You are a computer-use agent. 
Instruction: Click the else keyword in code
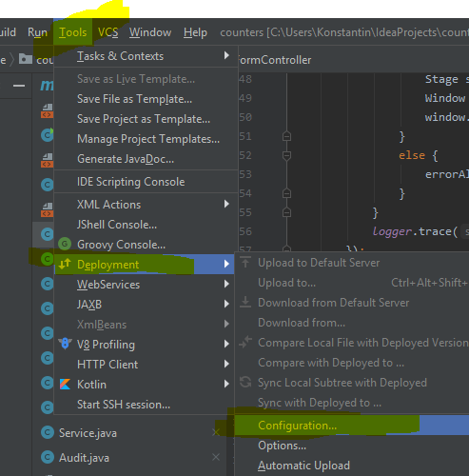coord(412,155)
